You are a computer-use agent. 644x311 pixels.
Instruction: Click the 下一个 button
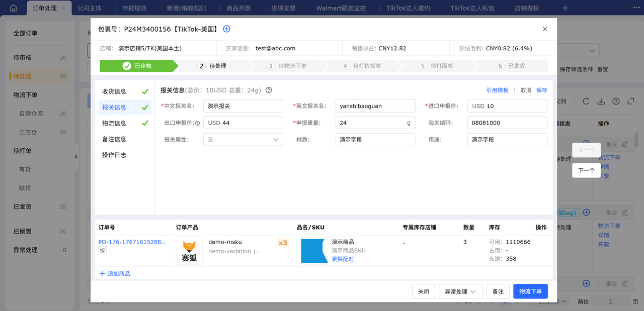(x=586, y=170)
